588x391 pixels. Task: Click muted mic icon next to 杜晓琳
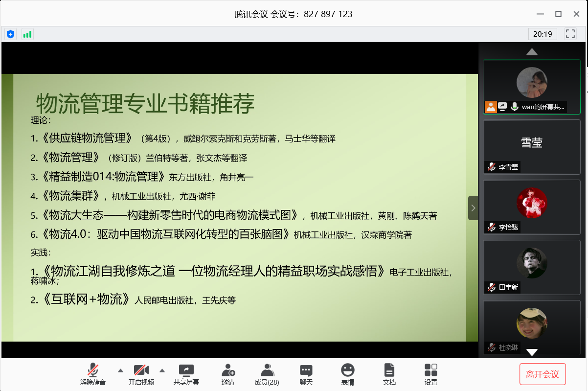(x=491, y=347)
